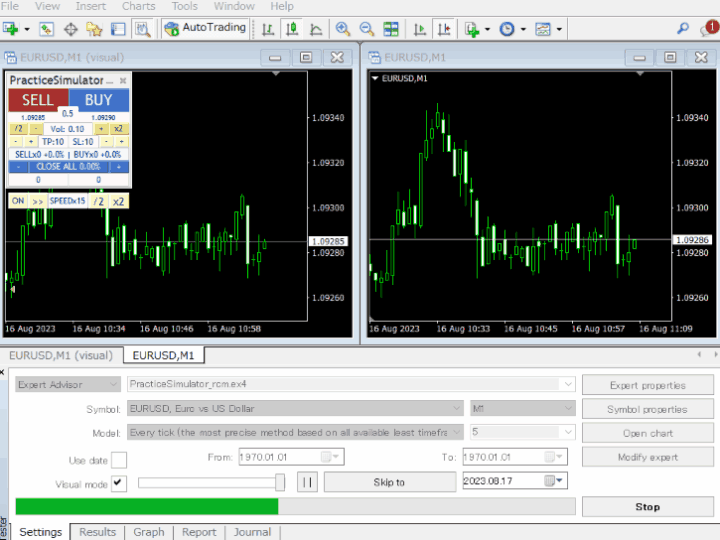Open the Terminal panel icon
Viewport: 720px width, 540px height.
tap(118, 29)
